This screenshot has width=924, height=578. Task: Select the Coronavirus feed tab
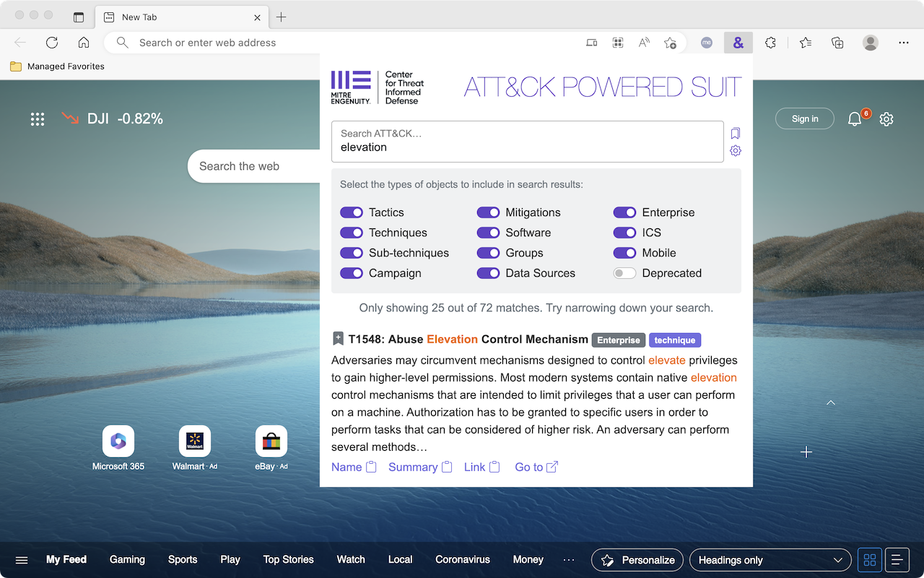point(463,560)
